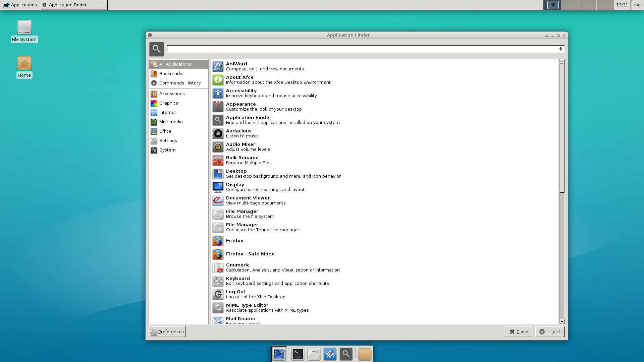Open the Settings category
The height and width of the screenshot is (362, 644).
pyautogui.click(x=179, y=140)
